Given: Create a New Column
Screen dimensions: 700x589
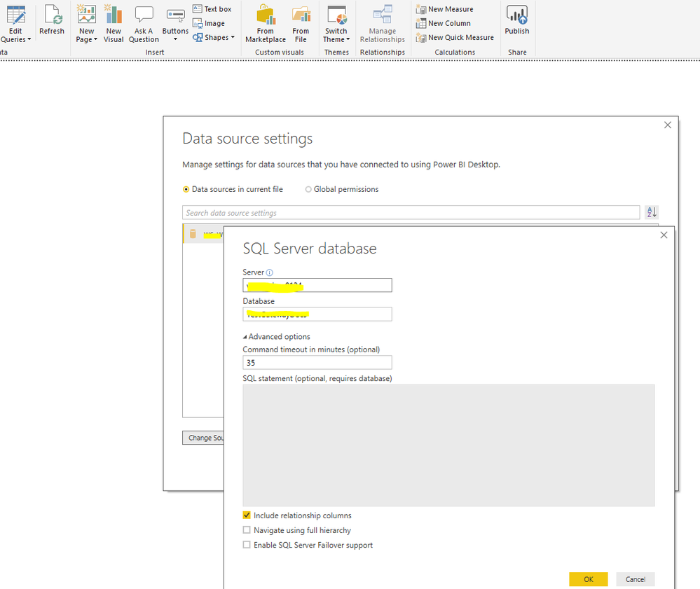Looking at the screenshot, I should tap(444, 23).
